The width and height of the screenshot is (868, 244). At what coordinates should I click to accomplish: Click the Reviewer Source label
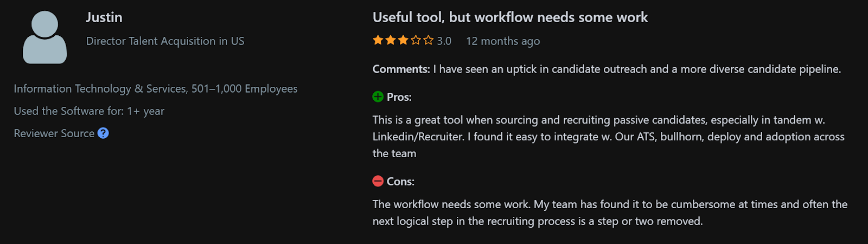(54, 133)
